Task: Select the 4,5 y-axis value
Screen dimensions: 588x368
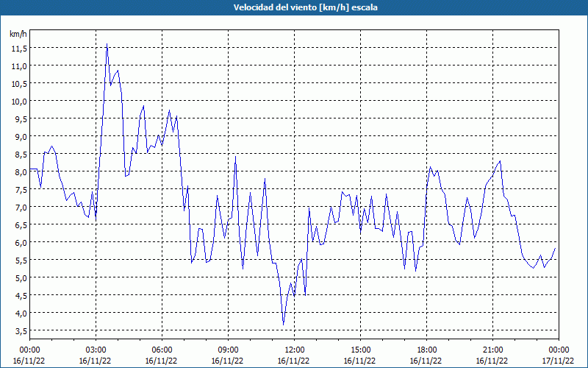Action: [21, 295]
